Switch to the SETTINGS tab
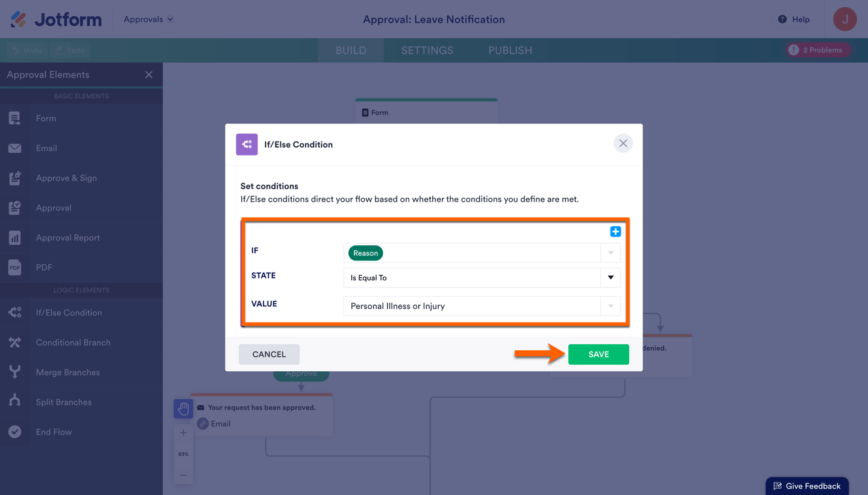Image resolution: width=868 pixels, height=495 pixels. click(x=427, y=51)
